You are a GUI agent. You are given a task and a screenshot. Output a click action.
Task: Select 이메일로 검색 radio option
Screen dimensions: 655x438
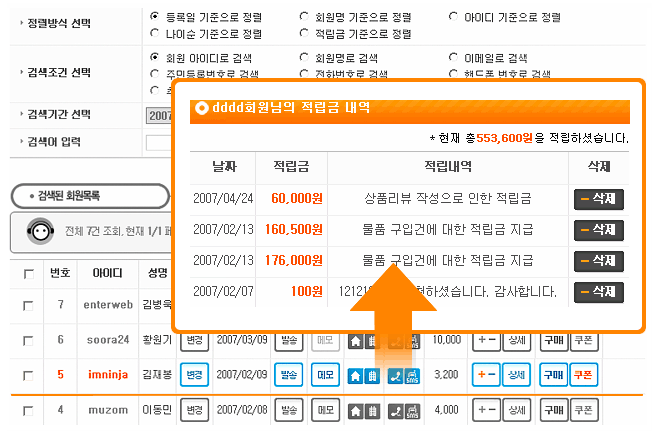(x=454, y=59)
